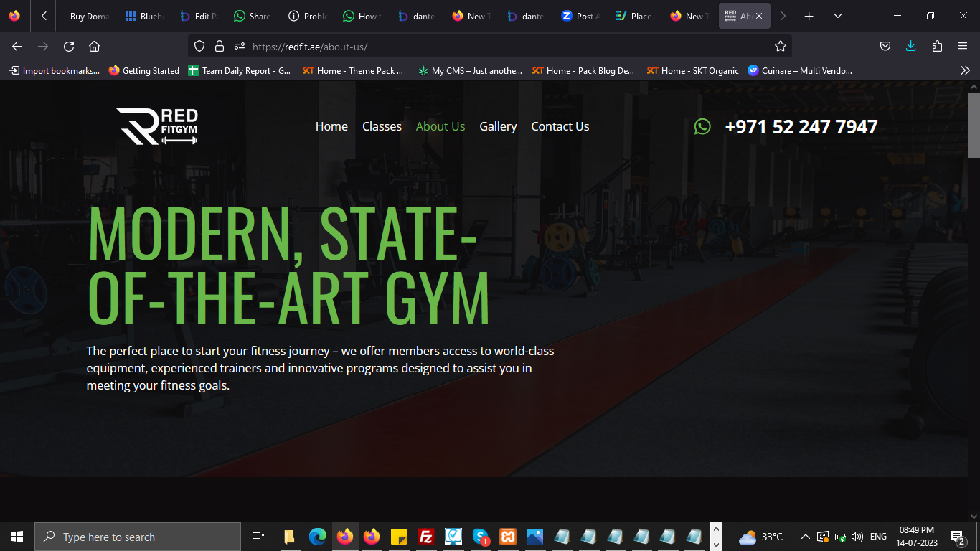The image size is (980, 551).
Task: Open Save to Pocket icon
Action: pyautogui.click(x=885, y=47)
